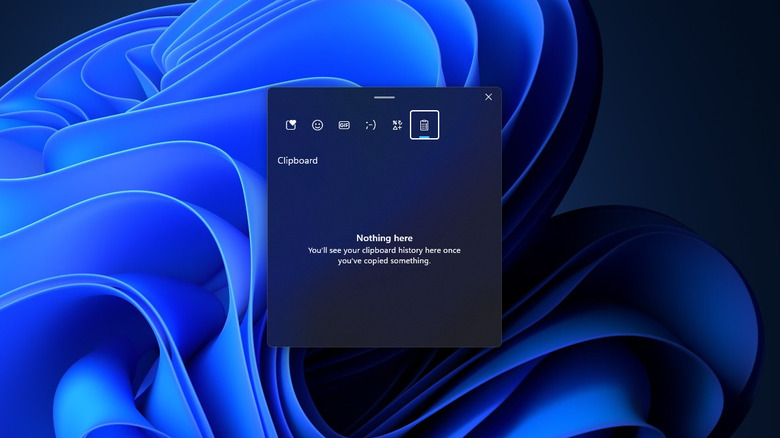Click "You'll see your clipboard history" text
Viewport: 780px width, 438px height.
point(384,250)
